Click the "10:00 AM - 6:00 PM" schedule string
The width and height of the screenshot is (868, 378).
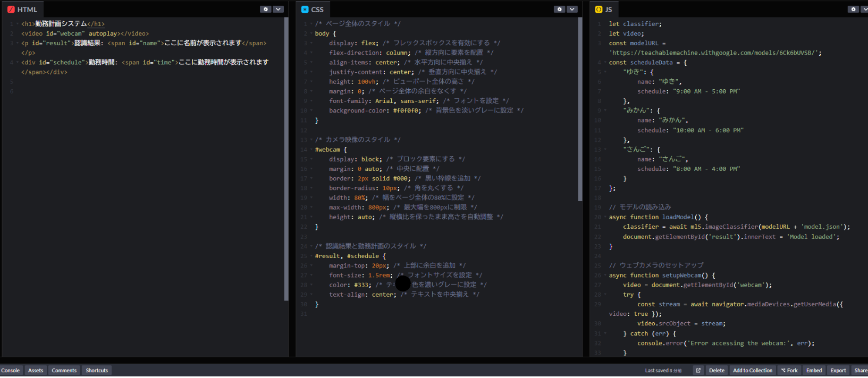coord(708,130)
